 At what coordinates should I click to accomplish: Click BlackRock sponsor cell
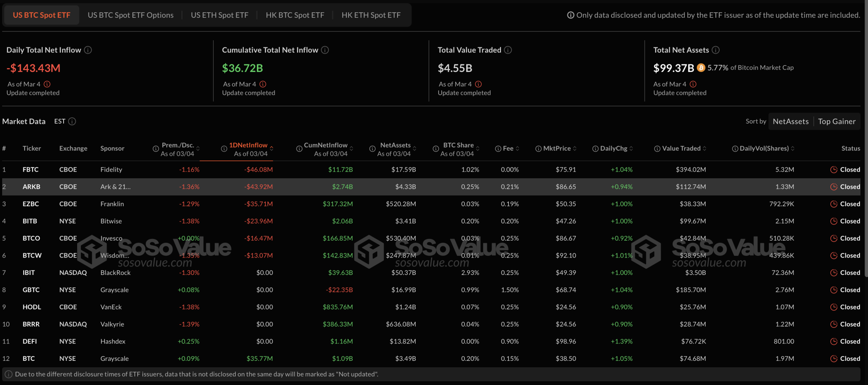[115, 273]
